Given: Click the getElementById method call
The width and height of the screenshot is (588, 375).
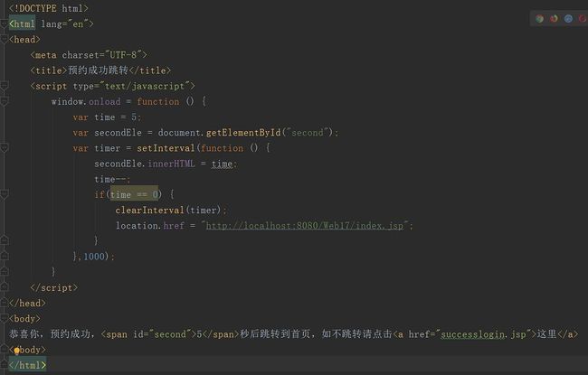Looking at the screenshot, I should click(x=243, y=133).
